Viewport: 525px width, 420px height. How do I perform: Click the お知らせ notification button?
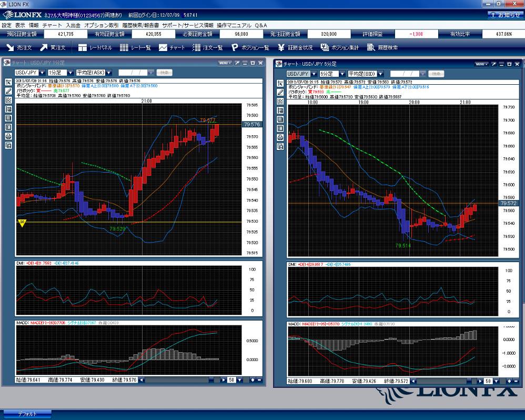pyautogui.click(x=505, y=15)
